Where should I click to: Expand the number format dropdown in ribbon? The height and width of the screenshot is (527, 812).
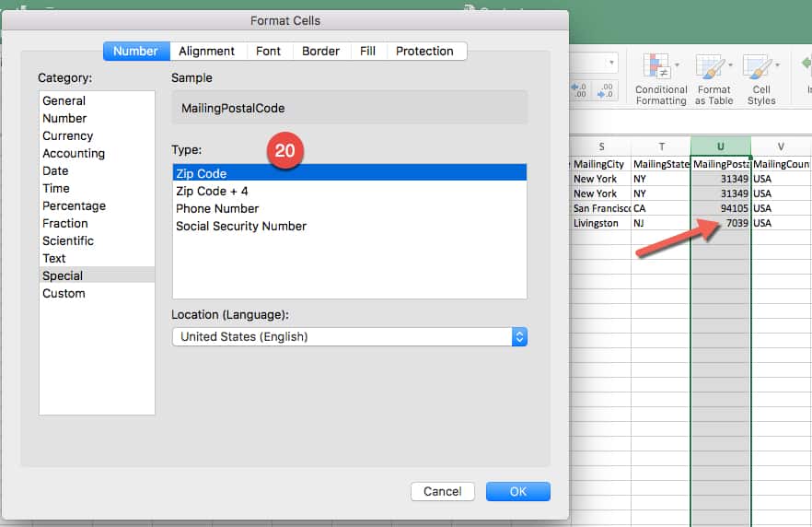(x=610, y=63)
